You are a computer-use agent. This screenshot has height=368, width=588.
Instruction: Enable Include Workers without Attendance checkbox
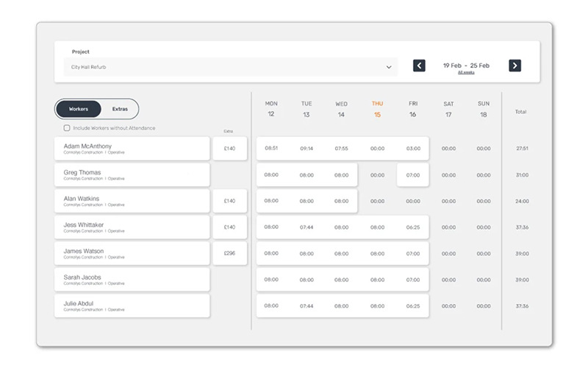[x=67, y=128]
